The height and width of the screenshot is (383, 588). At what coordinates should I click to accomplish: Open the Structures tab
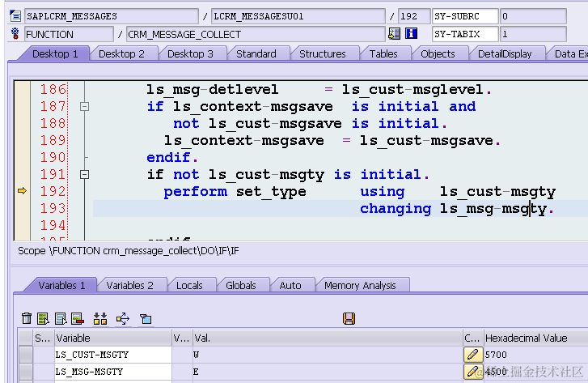click(x=323, y=53)
